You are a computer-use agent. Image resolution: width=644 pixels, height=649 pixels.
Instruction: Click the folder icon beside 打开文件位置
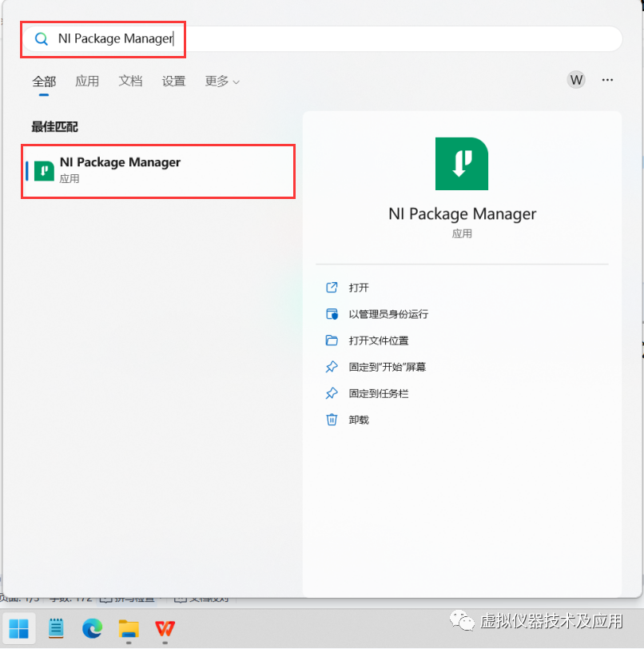point(332,340)
